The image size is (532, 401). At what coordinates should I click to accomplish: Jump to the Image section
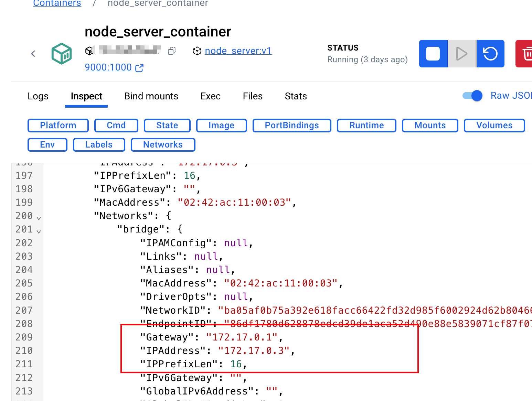(222, 126)
